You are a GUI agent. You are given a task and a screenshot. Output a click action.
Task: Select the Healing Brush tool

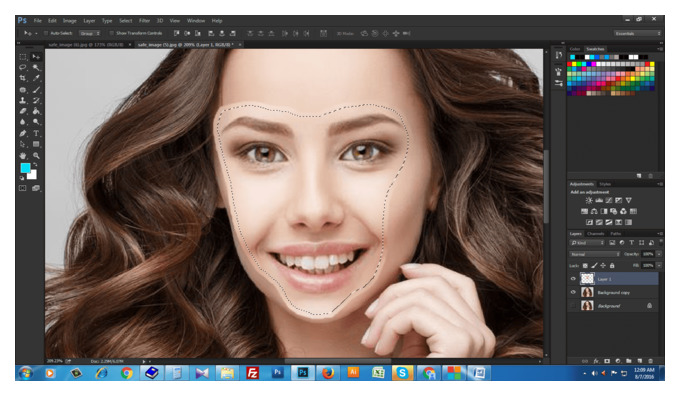tap(23, 90)
